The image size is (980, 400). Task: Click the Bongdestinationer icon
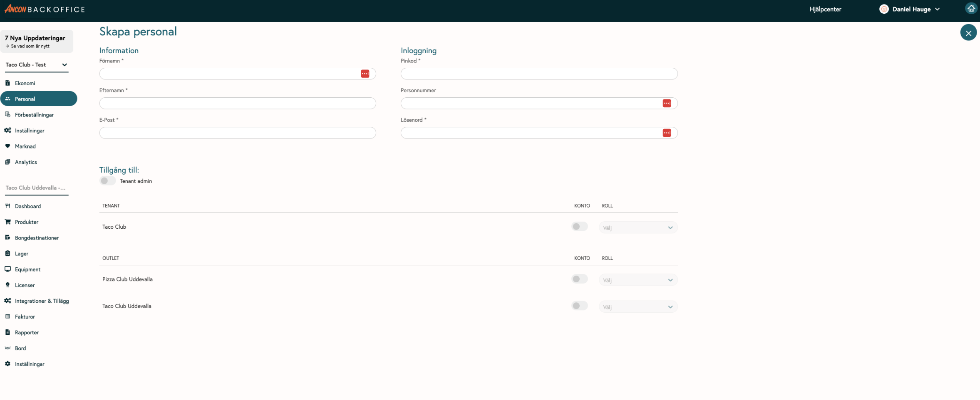(7, 238)
